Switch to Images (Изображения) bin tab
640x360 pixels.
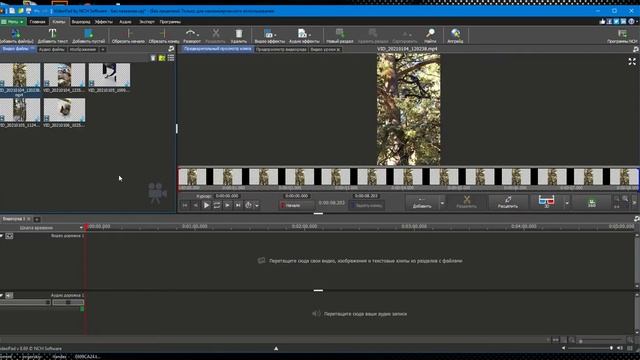[83, 49]
